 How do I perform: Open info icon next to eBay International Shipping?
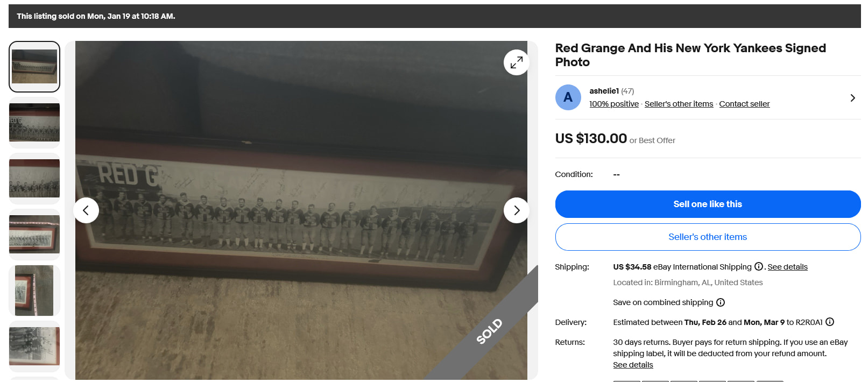(x=759, y=266)
